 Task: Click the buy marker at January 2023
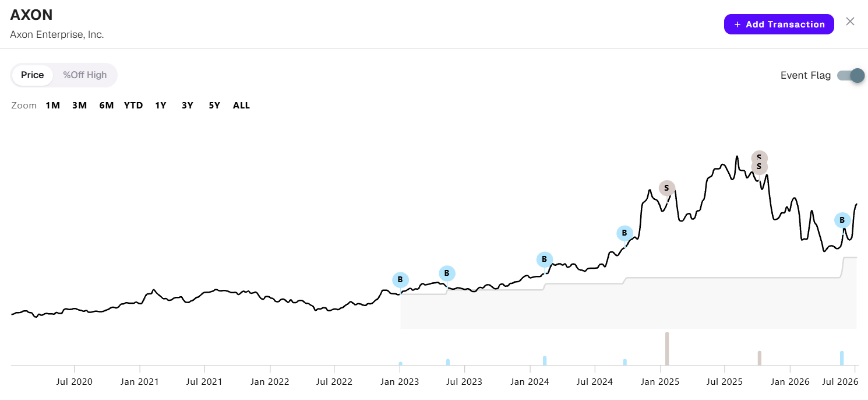pos(400,280)
